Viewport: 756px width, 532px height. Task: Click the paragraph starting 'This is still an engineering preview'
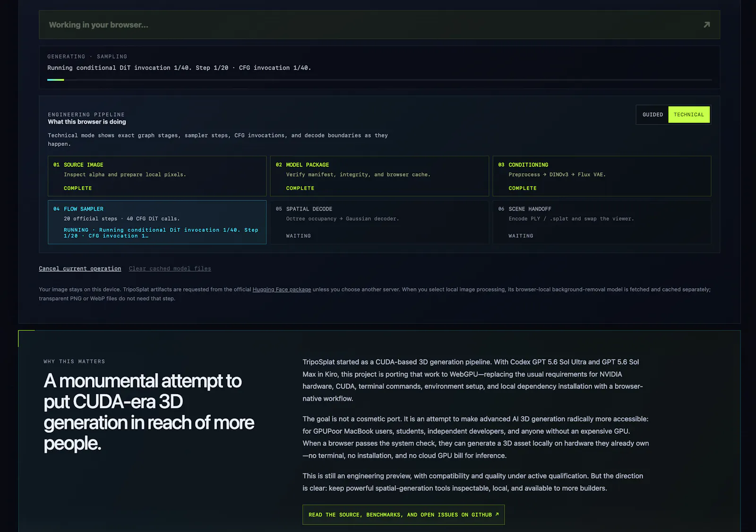tap(472, 482)
